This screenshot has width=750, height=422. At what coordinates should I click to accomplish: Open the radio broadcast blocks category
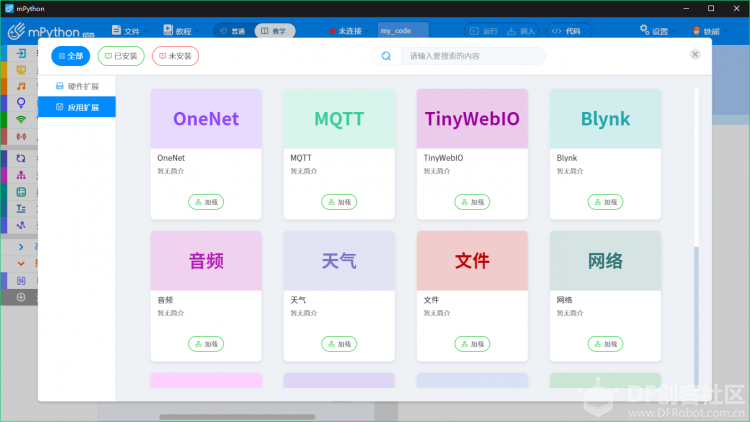click(x=21, y=136)
